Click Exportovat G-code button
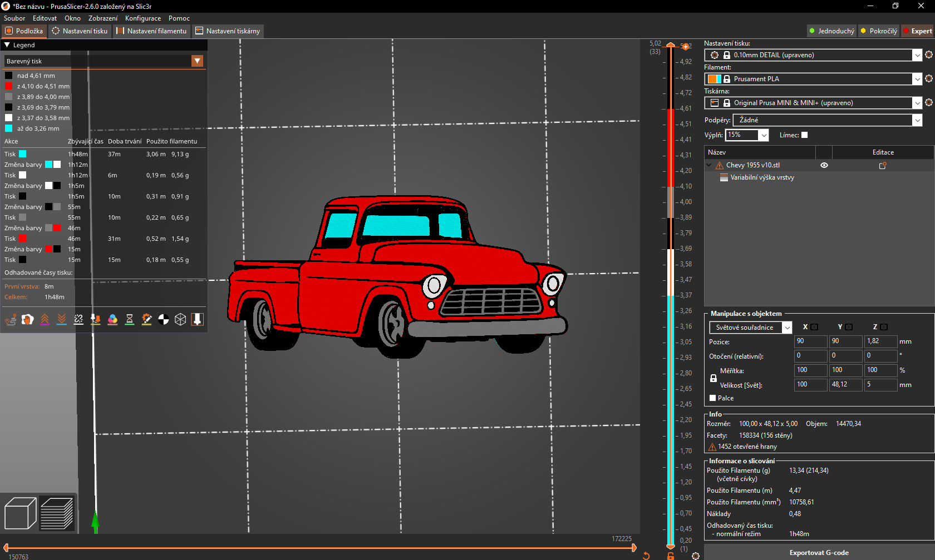 tap(819, 553)
